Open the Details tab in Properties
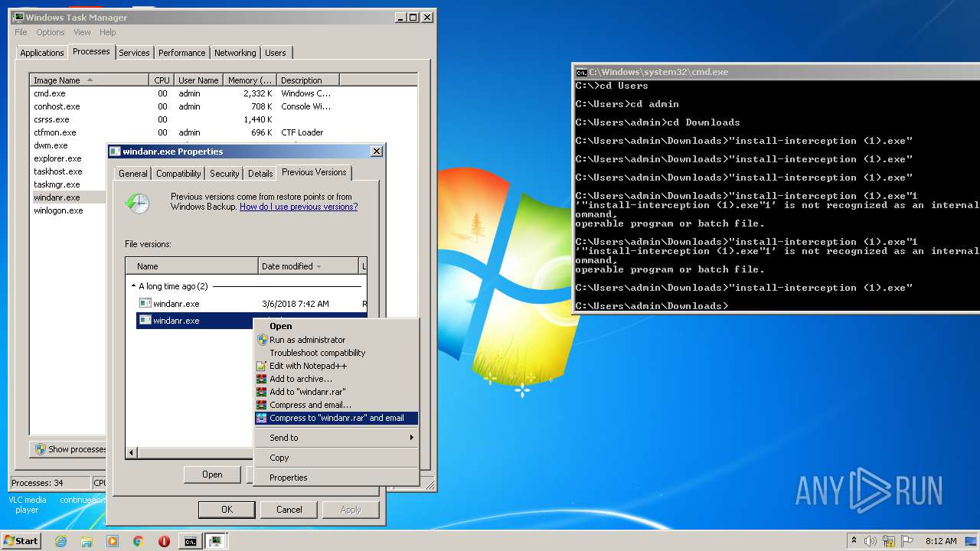This screenshot has height=551, width=980. pos(260,174)
